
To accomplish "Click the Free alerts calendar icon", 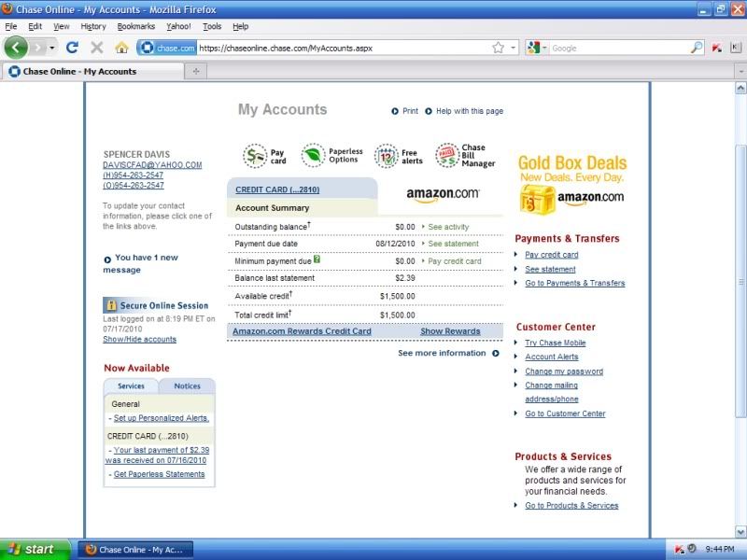I will pyautogui.click(x=386, y=156).
